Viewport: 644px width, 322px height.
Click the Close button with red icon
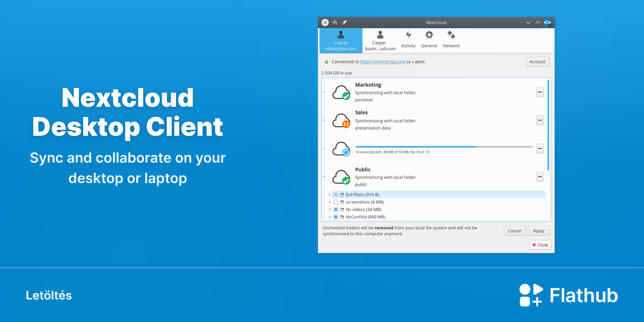[x=540, y=245]
